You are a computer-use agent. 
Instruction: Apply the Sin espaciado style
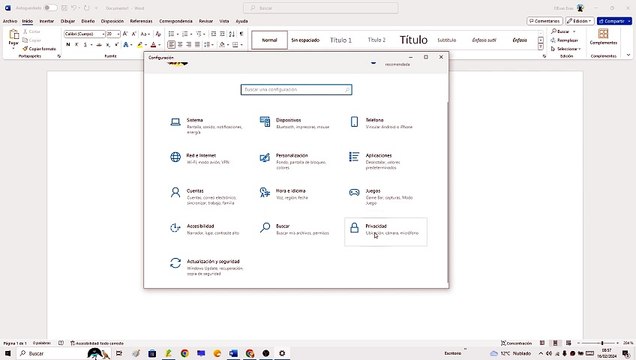[305, 40]
